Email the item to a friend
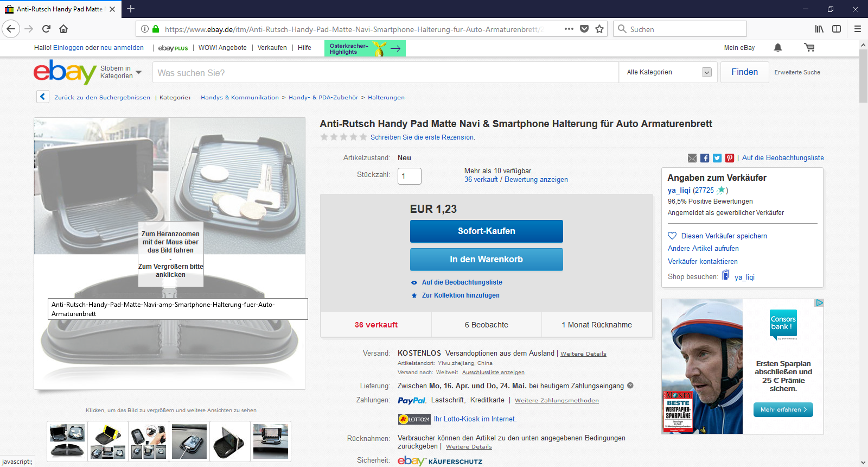 pyautogui.click(x=692, y=158)
